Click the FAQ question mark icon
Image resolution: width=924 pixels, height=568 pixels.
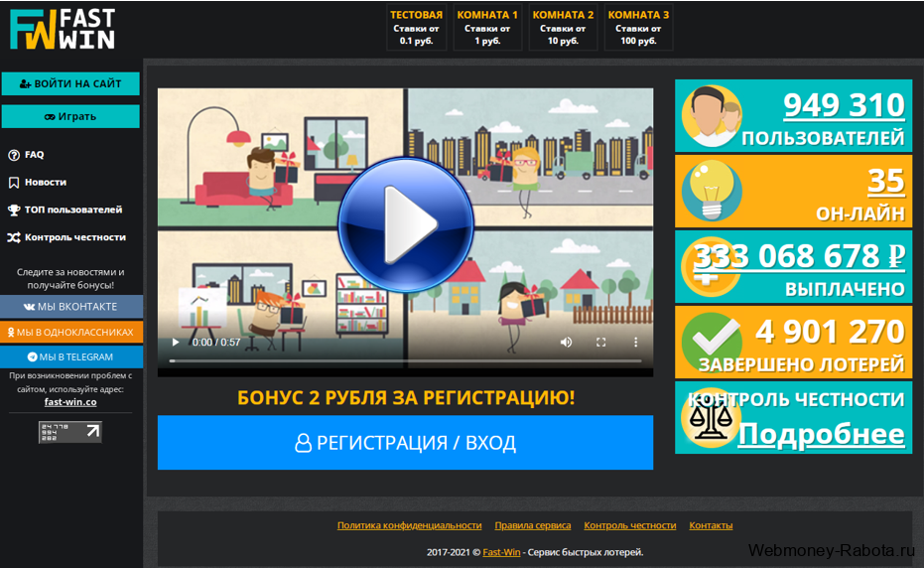pos(14,155)
